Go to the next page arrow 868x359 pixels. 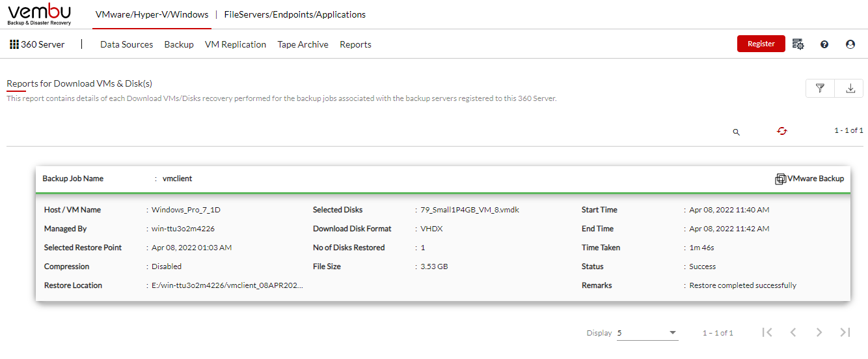[819, 332]
